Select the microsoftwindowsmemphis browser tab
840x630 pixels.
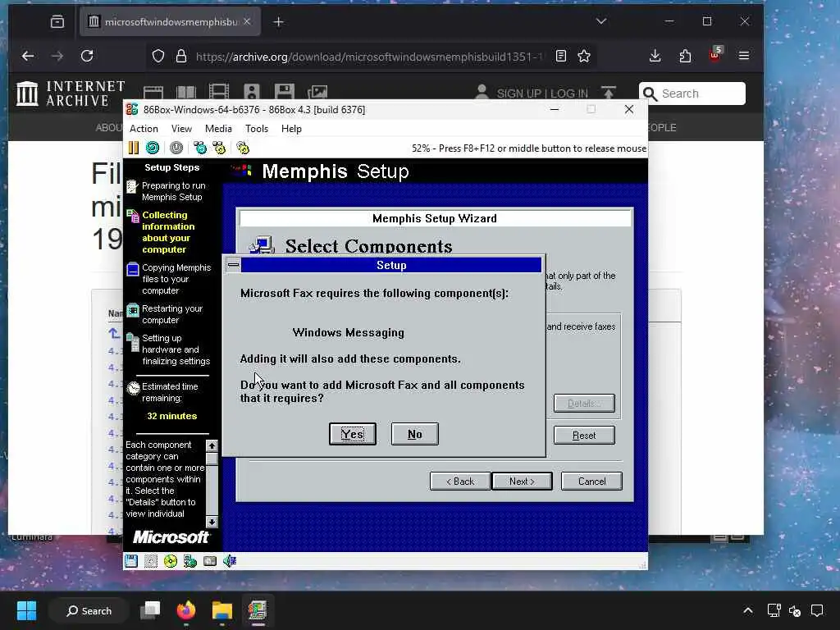(170, 21)
